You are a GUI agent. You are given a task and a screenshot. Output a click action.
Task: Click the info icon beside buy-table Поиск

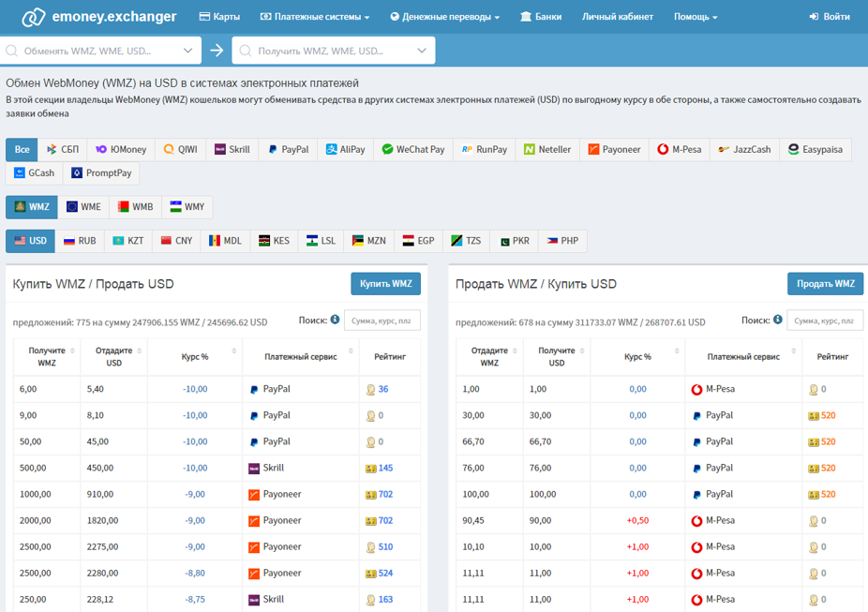(335, 320)
